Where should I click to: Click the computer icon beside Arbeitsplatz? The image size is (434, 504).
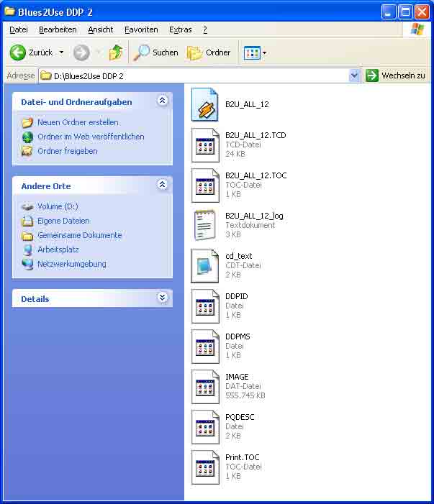27,249
